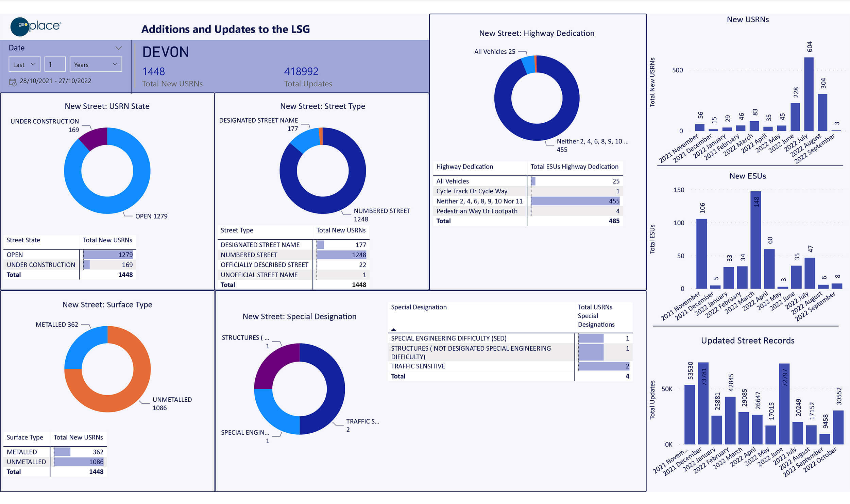
Task: Select NUMBERED STREET row in Street Type table
Action: point(249,255)
